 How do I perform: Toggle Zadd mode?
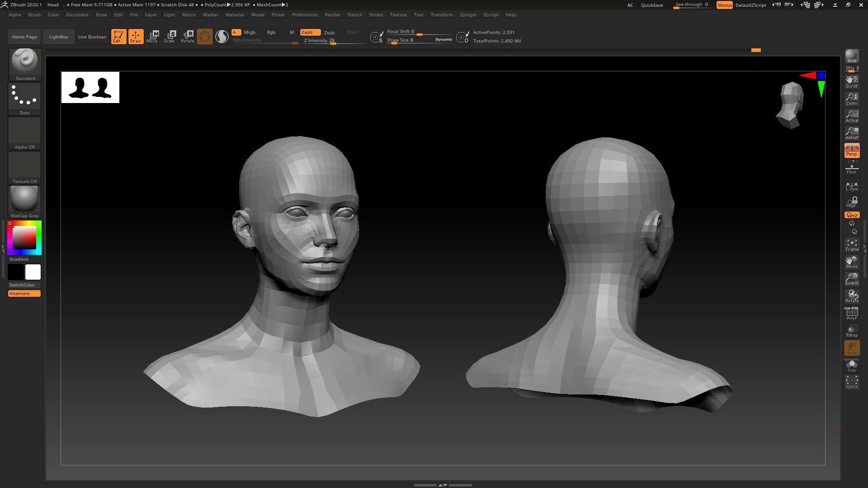pyautogui.click(x=310, y=32)
